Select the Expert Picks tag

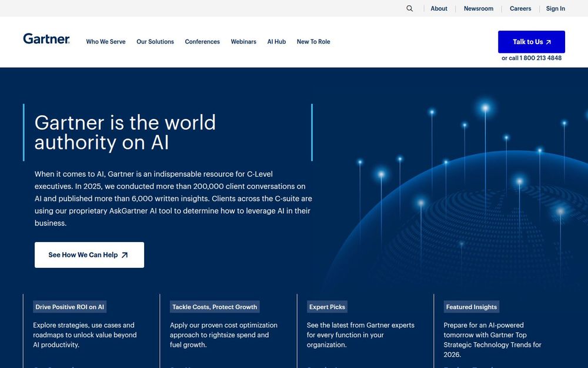click(327, 307)
